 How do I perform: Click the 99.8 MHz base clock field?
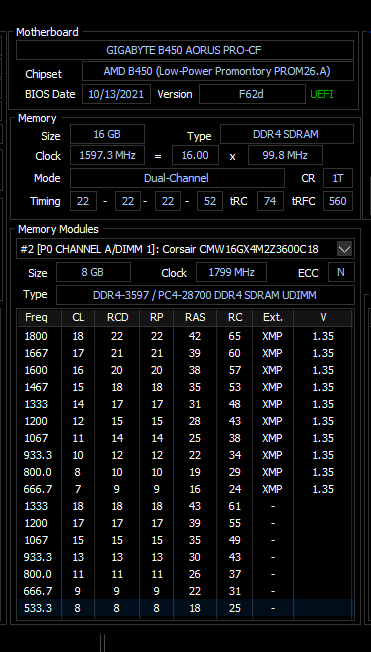[285, 156]
